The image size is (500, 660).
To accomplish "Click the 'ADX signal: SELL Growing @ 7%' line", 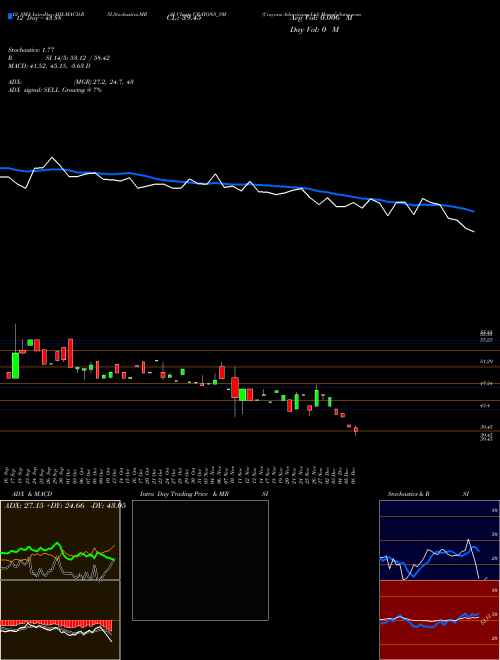I will point(55,90).
